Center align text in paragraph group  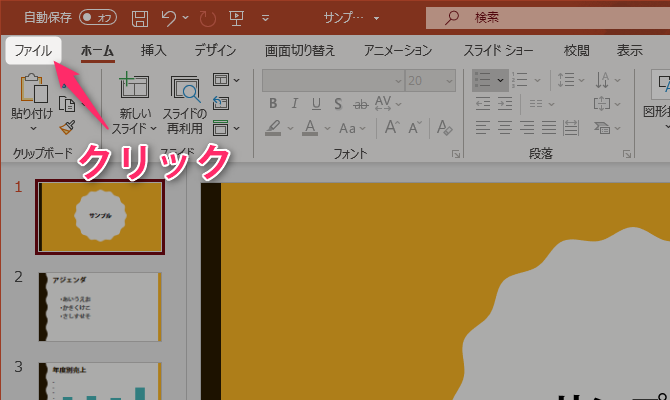coord(505,128)
